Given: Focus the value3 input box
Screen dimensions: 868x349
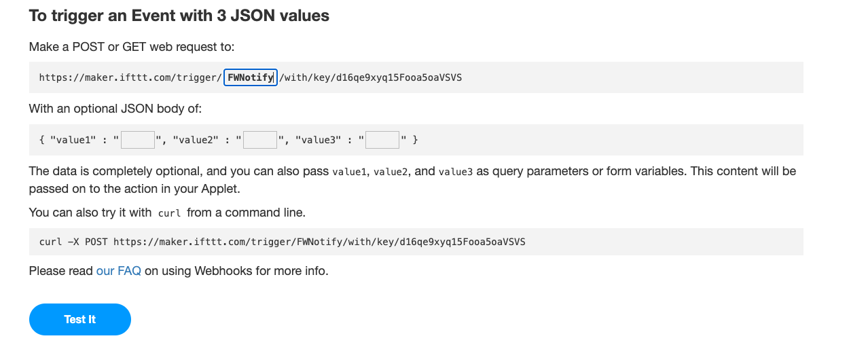Looking at the screenshot, I should point(382,140).
